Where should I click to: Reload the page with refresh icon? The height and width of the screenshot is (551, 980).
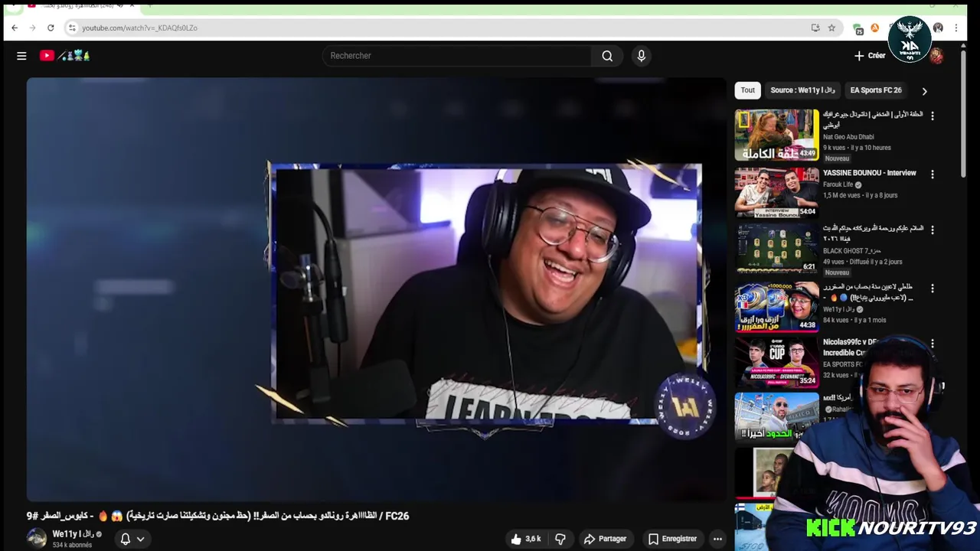pos(51,28)
